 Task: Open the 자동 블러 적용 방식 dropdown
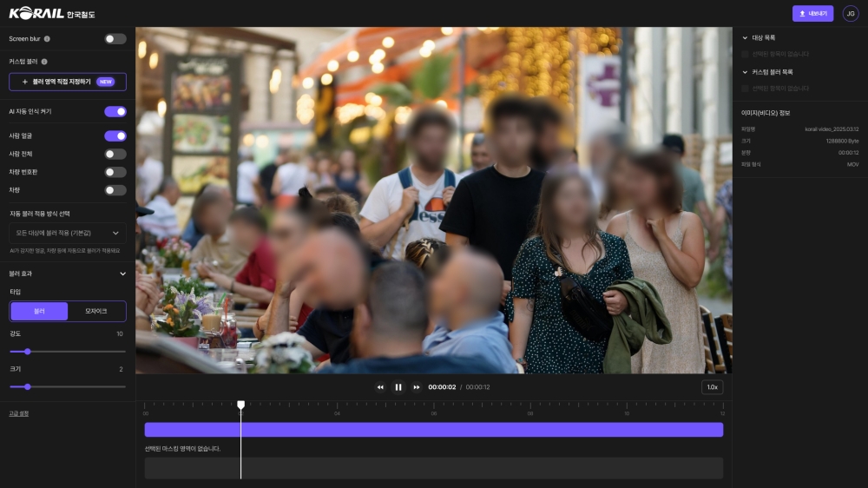click(x=68, y=233)
